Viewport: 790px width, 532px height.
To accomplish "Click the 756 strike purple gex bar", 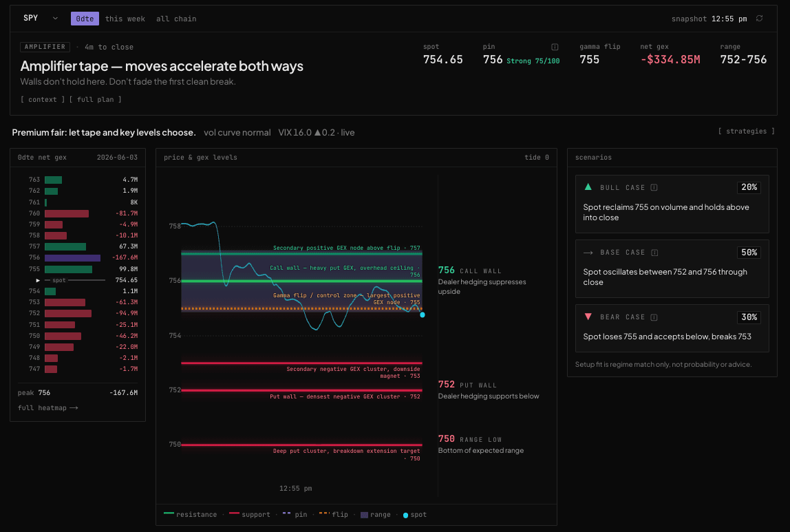I will [72, 257].
